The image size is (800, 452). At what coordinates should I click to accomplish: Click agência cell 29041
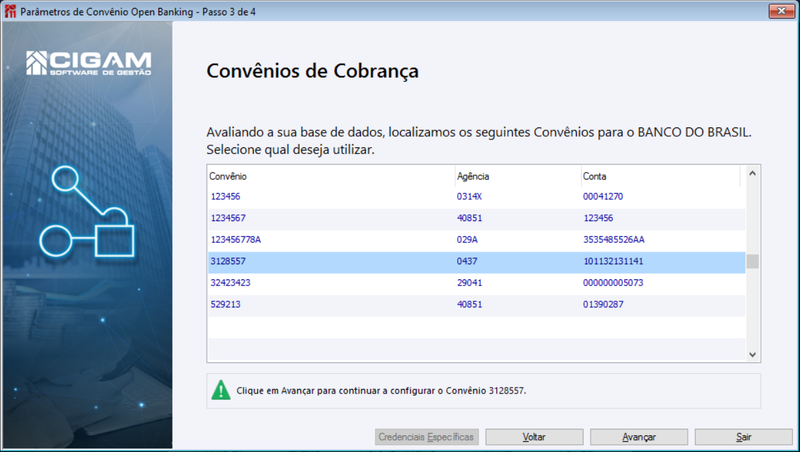tap(469, 283)
